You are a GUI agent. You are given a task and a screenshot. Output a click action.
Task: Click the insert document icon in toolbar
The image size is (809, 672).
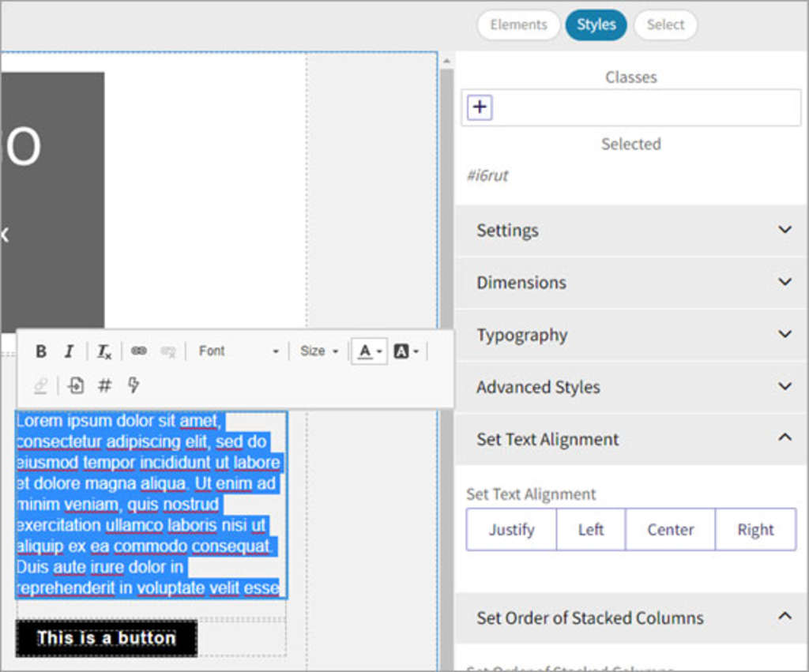(x=76, y=385)
